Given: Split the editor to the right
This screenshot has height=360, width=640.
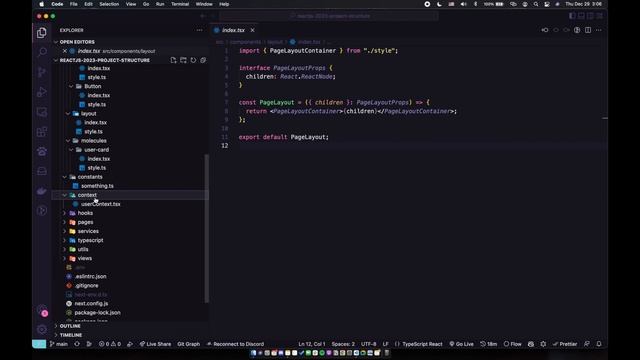Looking at the screenshot, I should point(588,30).
